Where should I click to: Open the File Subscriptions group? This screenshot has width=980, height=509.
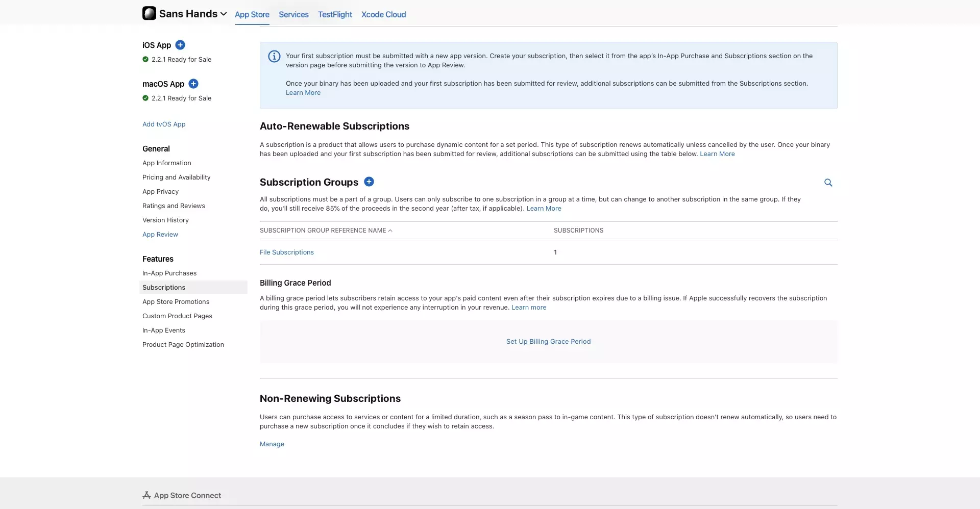287,252
